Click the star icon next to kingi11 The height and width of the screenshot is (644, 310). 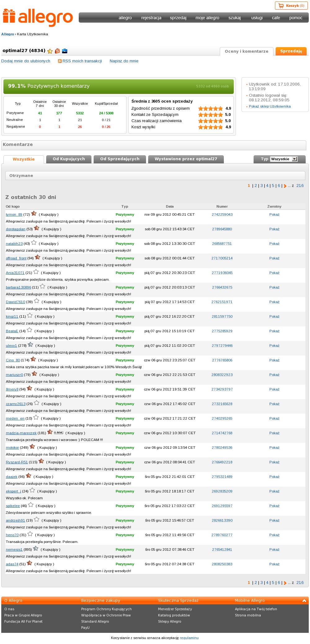pyautogui.click(x=30, y=315)
